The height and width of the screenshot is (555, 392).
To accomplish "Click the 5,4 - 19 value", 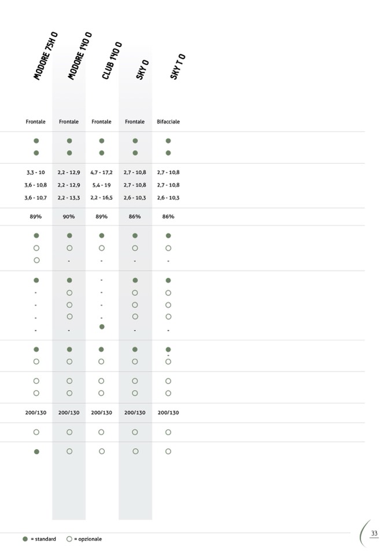I will point(101,185).
